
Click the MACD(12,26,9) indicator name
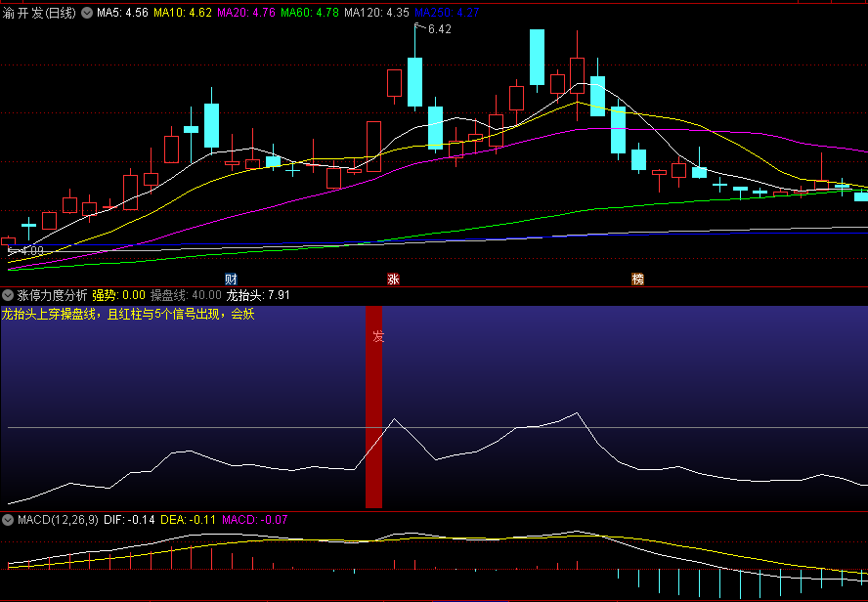click(58, 520)
